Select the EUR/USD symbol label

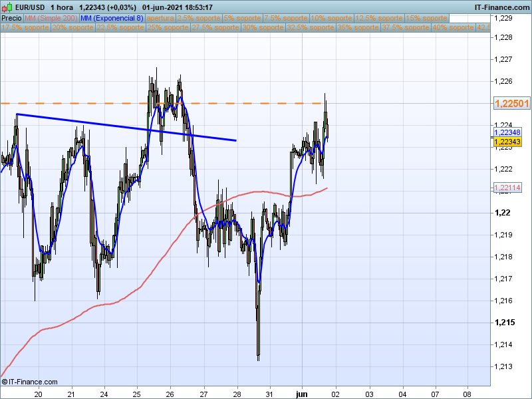(31, 6)
